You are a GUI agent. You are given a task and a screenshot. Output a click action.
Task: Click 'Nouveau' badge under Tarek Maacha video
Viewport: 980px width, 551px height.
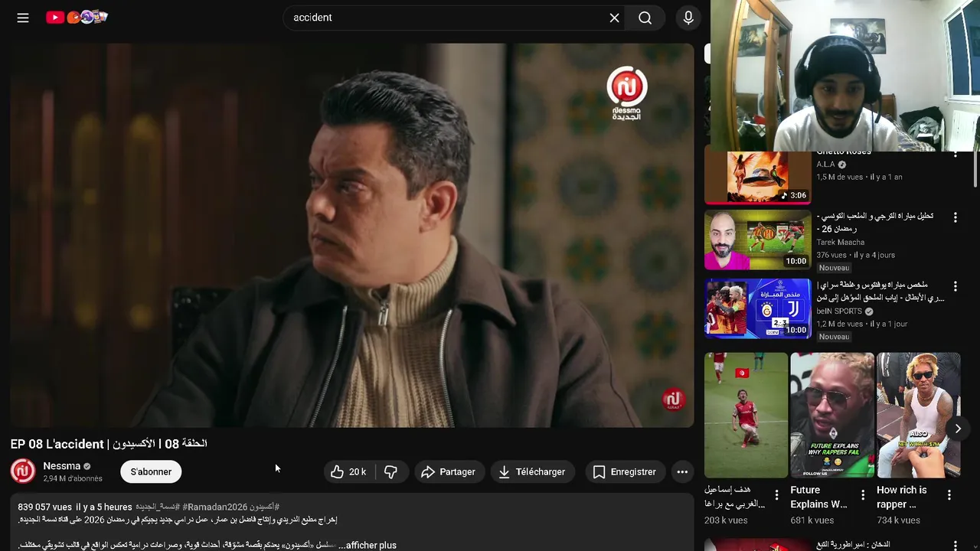click(x=834, y=268)
